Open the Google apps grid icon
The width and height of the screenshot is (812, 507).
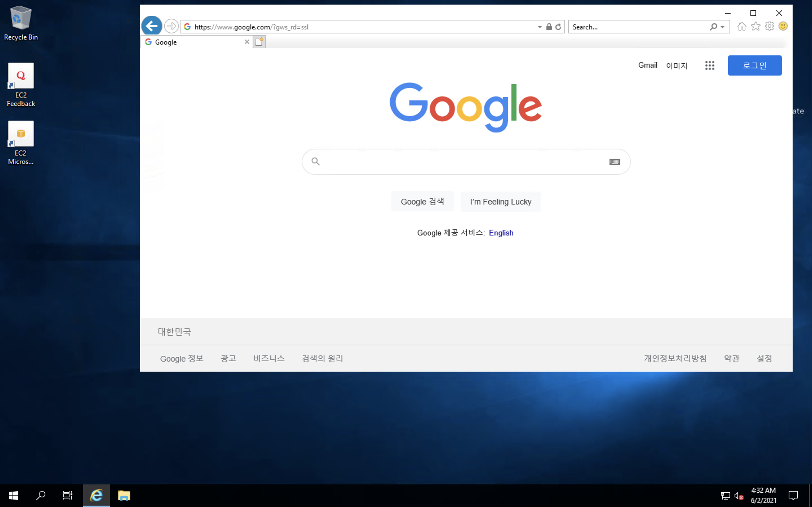pyautogui.click(x=710, y=65)
